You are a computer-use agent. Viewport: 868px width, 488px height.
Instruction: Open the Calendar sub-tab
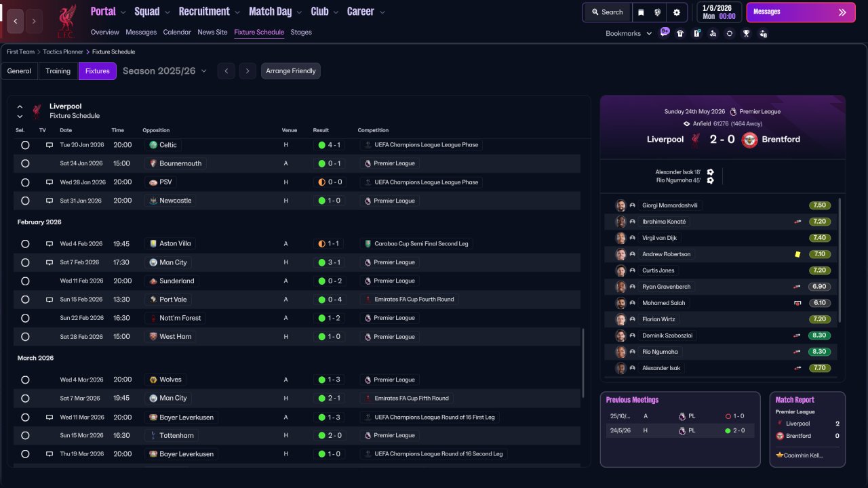click(x=177, y=33)
